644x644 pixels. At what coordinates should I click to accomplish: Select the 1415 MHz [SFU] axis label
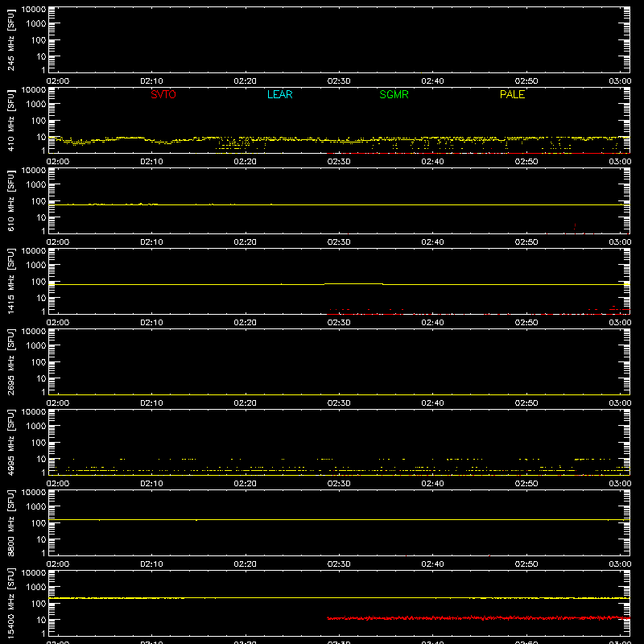10,281
